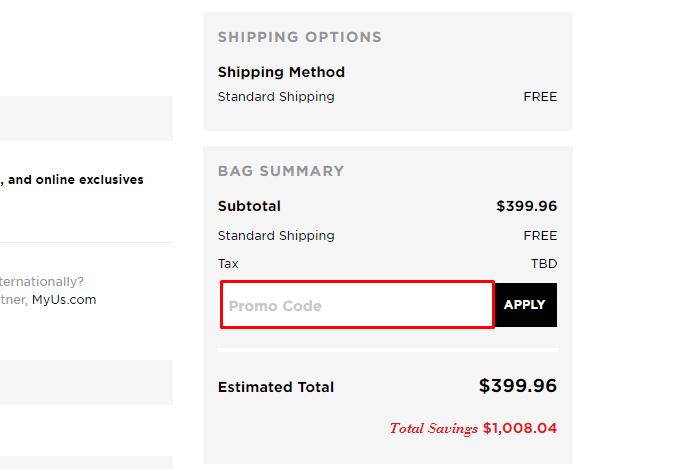
Task: Click FREE shipping cost in Bag Summary
Action: 540,235
